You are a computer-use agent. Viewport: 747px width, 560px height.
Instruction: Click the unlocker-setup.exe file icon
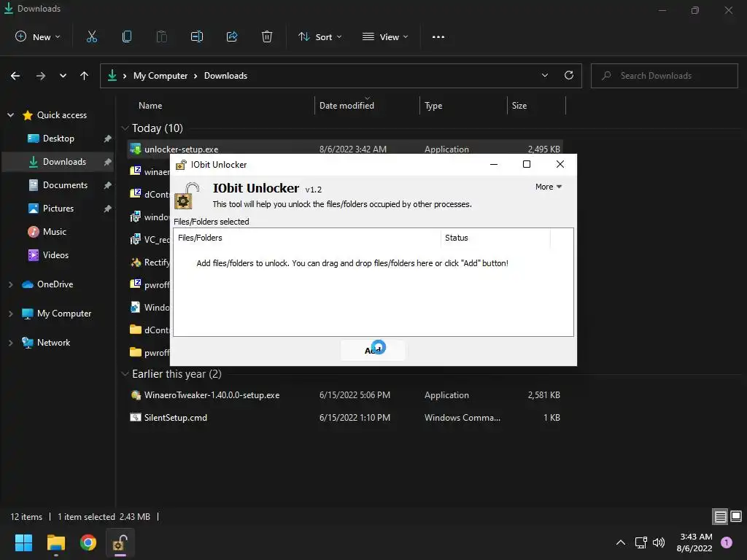point(135,149)
